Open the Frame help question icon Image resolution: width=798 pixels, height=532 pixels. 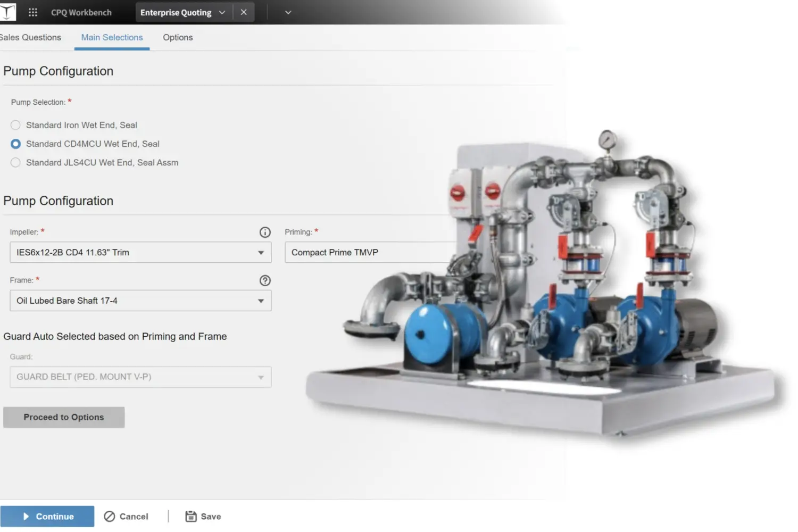click(265, 280)
